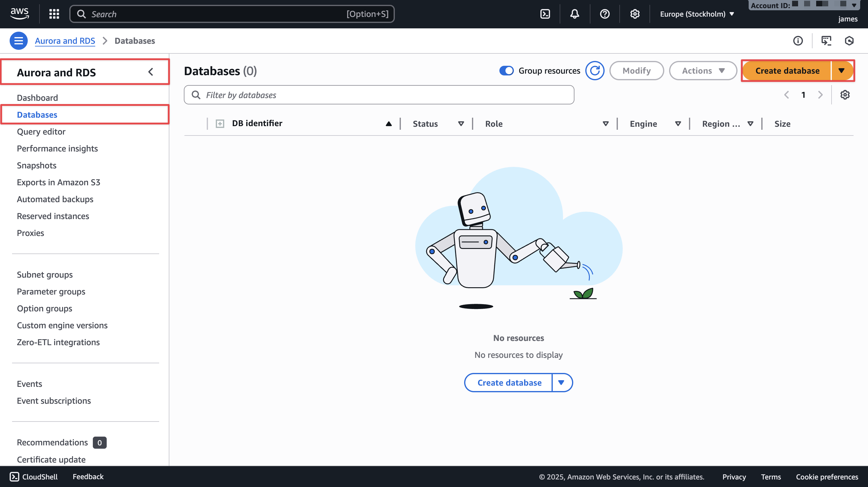Screen dimensions: 868x487
Task: Follow the Aurora and RDS breadcrumb link
Action: point(65,41)
